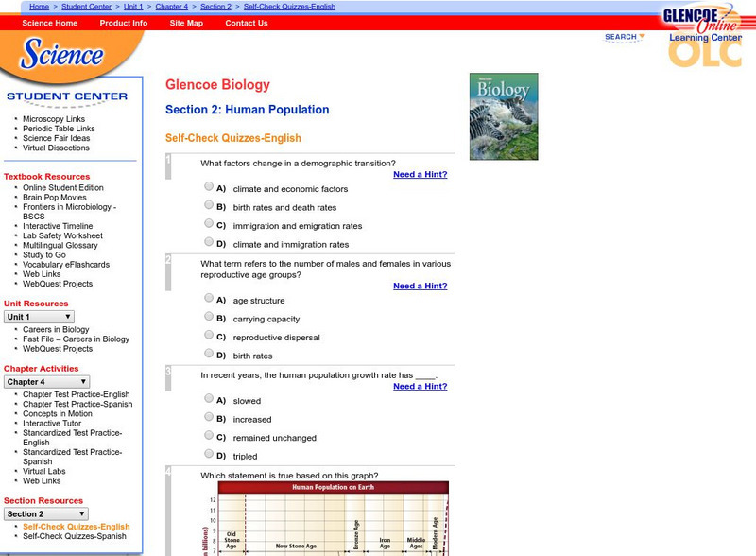
Task: Select answer C immigration and emigration rates
Action: pos(209,223)
